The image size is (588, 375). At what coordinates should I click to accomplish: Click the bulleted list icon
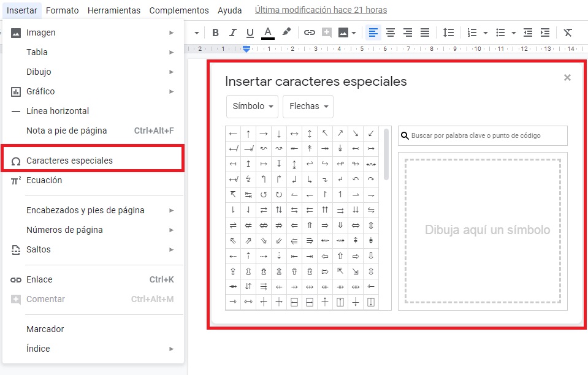[x=500, y=32]
